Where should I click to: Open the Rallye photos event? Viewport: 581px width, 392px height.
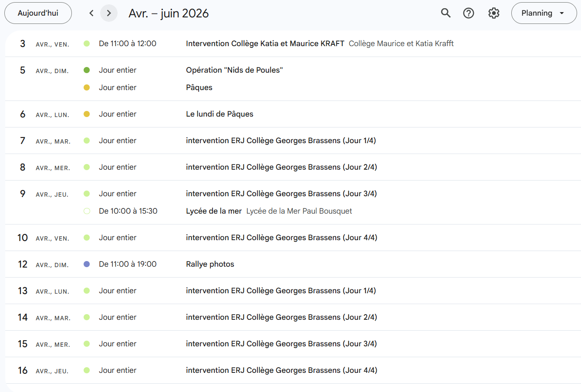pyautogui.click(x=210, y=264)
